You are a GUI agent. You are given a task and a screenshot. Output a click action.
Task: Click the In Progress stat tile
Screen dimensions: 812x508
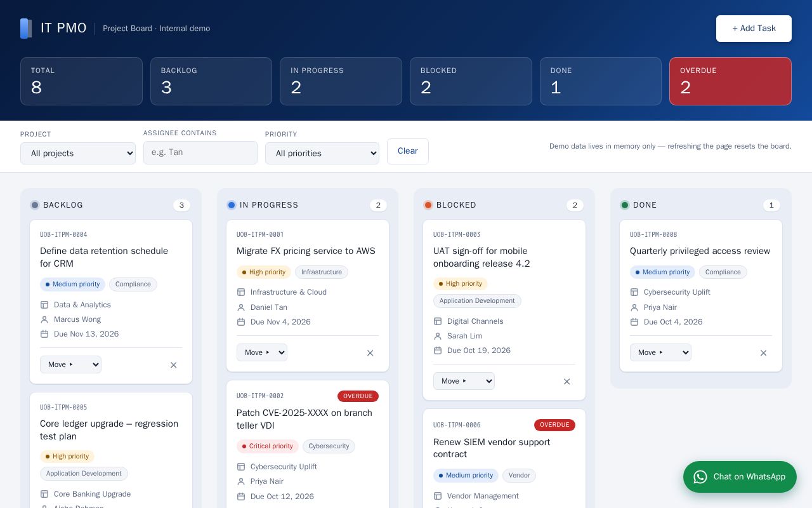coord(341,81)
